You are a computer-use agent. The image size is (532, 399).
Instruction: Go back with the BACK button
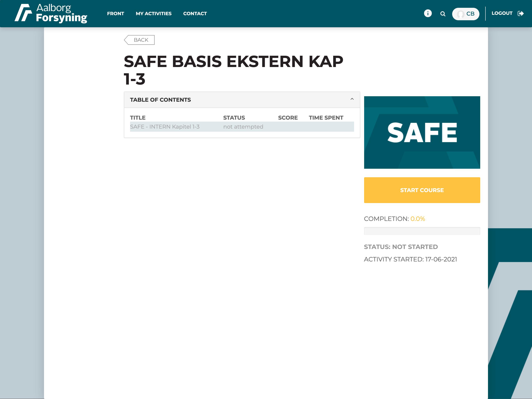(139, 40)
